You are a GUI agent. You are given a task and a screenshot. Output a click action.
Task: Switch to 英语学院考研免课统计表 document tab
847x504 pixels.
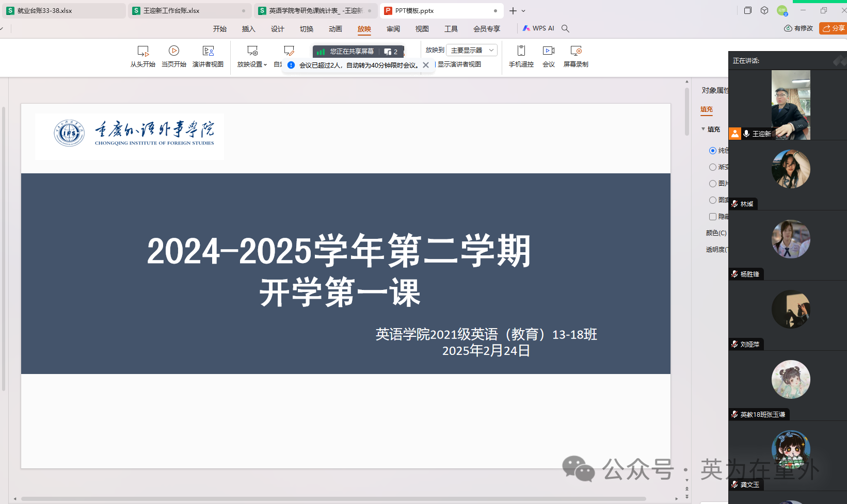(x=316, y=11)
